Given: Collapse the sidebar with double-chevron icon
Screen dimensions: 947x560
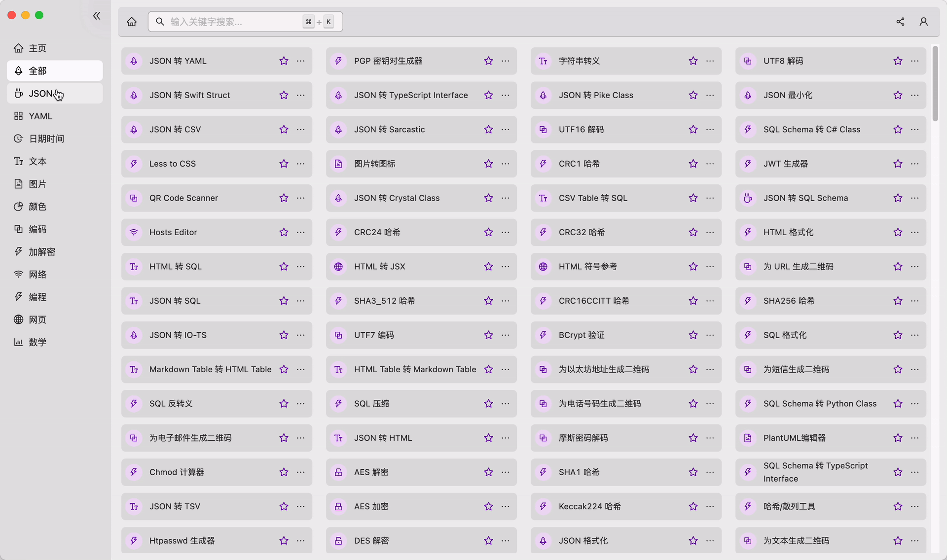Looking at the screenshot, I should pos(97,16).
